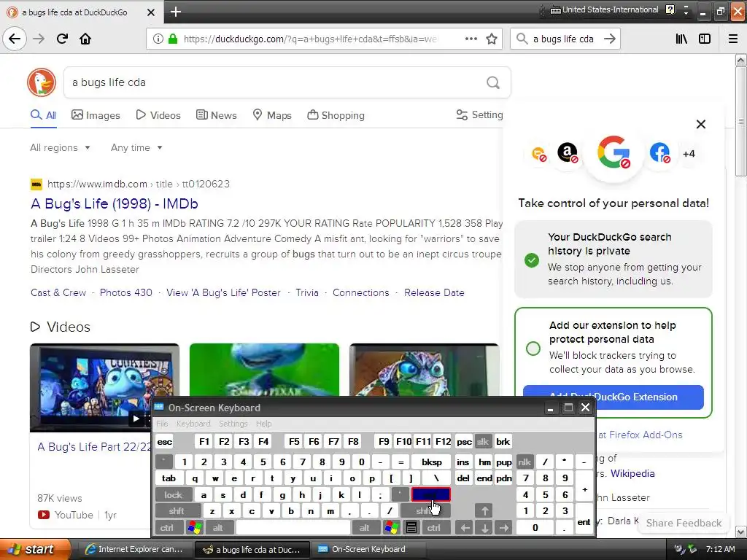Click the magnifier in DuckDuckGo search box
The height and width of the screenshot is (560, 747).
point(493,82)
